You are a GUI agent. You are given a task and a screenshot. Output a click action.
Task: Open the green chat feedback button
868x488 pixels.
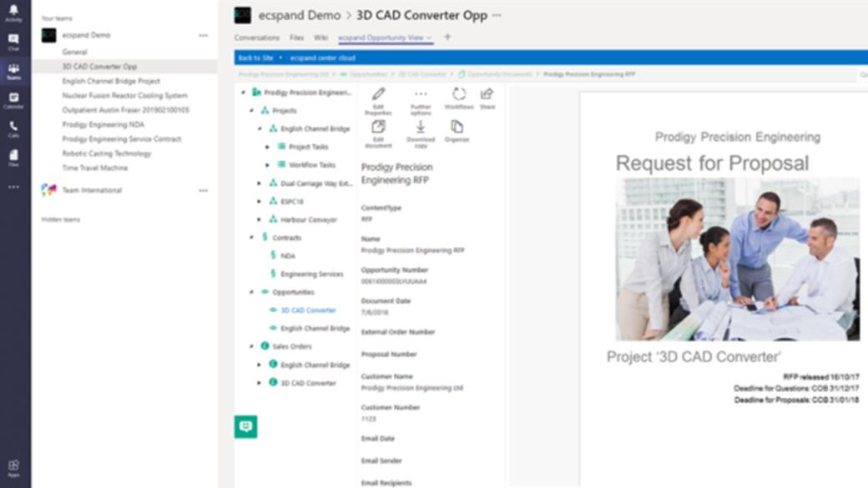[245, 426]
